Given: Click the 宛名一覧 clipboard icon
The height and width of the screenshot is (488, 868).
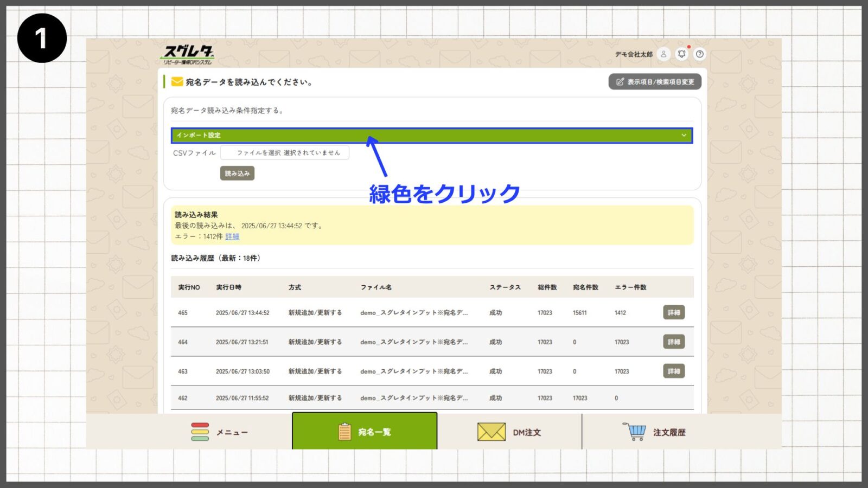Looking at the screenshot, I should coord(344,432).
